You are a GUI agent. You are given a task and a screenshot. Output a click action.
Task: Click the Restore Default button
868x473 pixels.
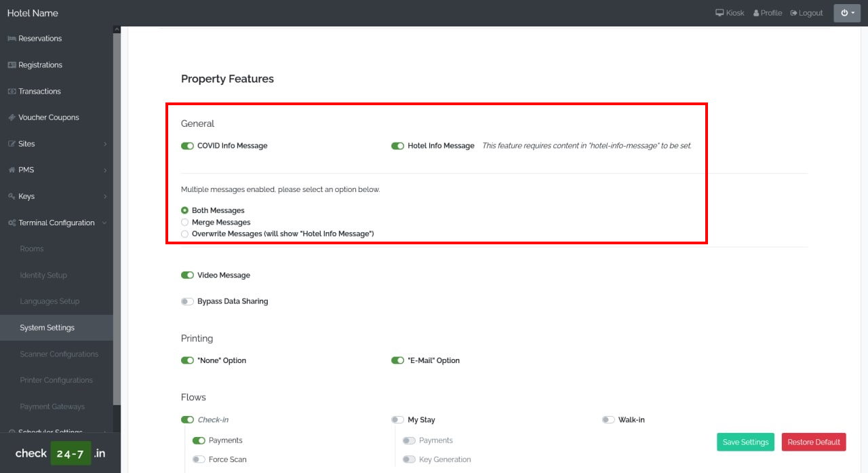click(x=814, y=442)
